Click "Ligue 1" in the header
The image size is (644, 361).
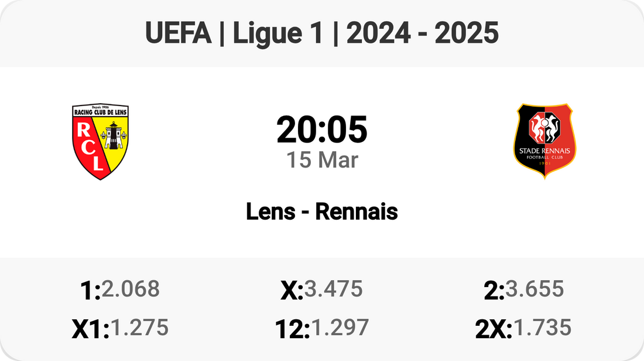(278, 33)
